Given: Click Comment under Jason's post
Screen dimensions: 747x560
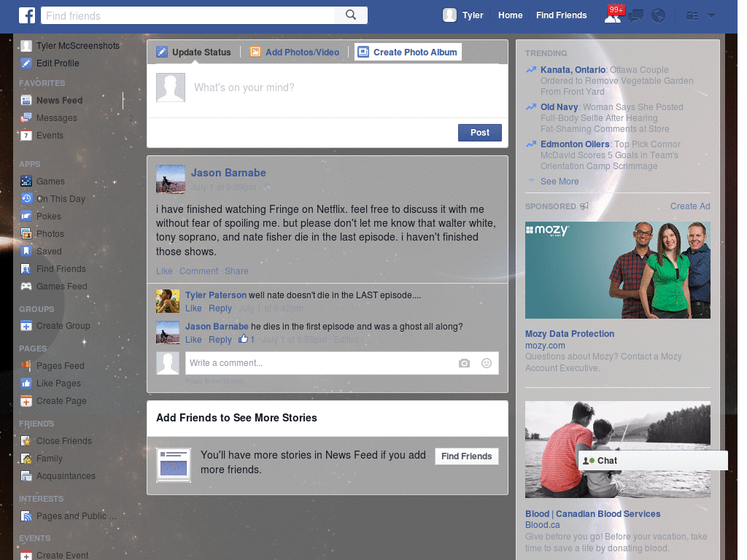Looking at the screenshot, I should (x=198, y=271).
